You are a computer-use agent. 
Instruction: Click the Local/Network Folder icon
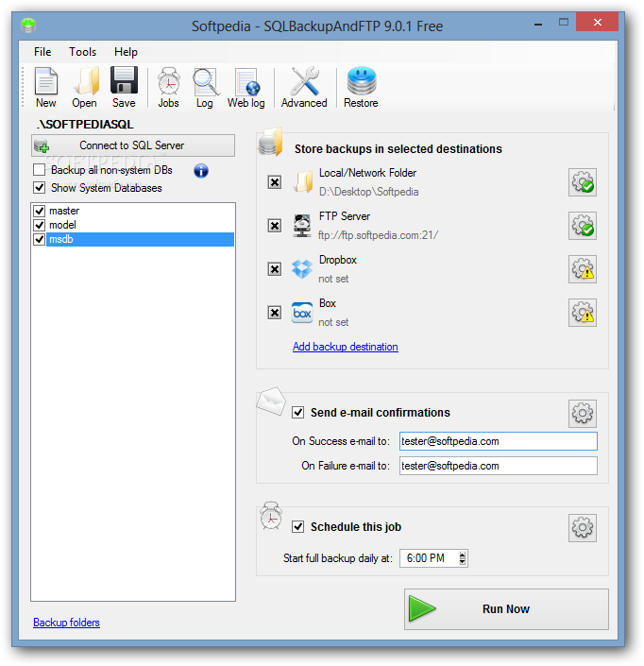click(x=303, y=182)
